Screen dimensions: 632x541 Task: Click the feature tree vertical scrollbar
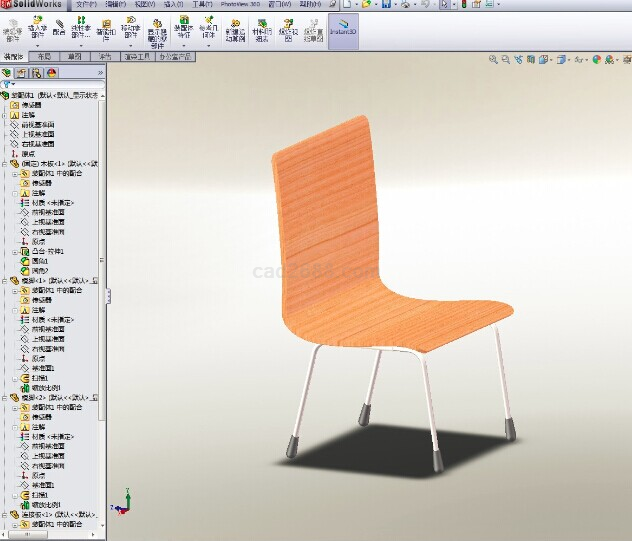tap(102, 300)
